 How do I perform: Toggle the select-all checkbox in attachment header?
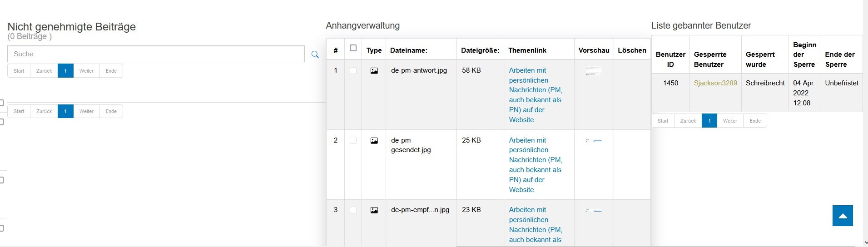pyautogui.click(x=353, y=48)
